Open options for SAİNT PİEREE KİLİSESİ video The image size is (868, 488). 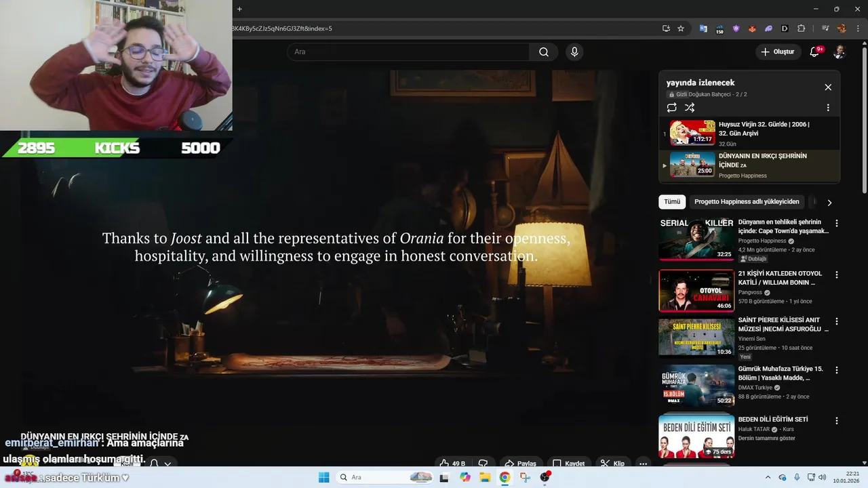tap(836, 321)
